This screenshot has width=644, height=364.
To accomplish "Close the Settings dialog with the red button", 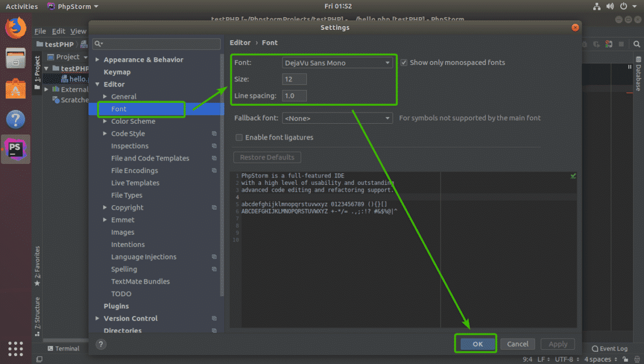I will pos(575,28).
